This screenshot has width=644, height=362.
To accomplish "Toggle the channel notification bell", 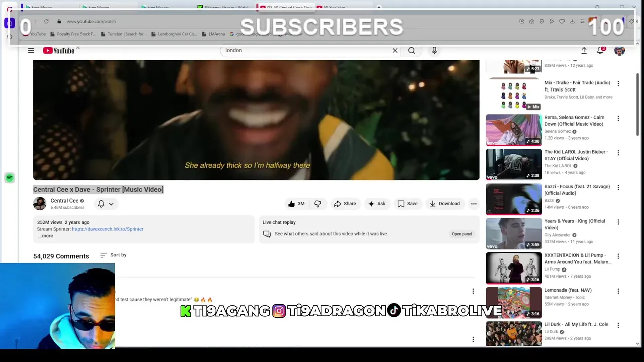I will click(x=101, y=204).
